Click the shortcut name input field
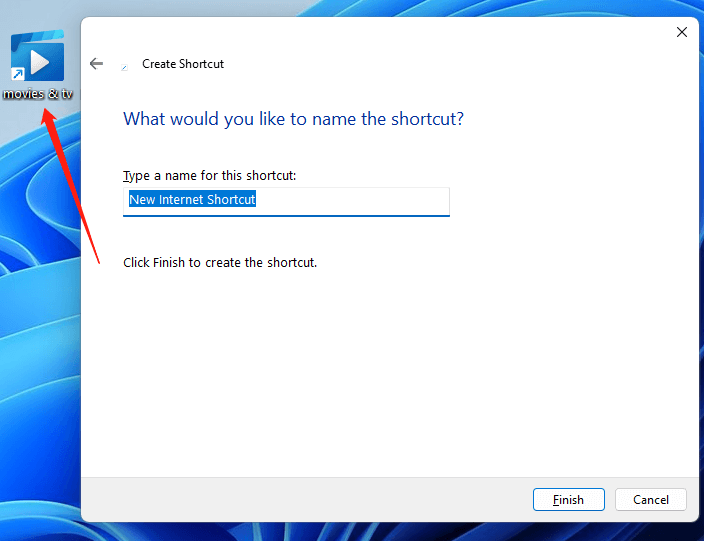This screenshot has height=541, width=704. point(286,202)
